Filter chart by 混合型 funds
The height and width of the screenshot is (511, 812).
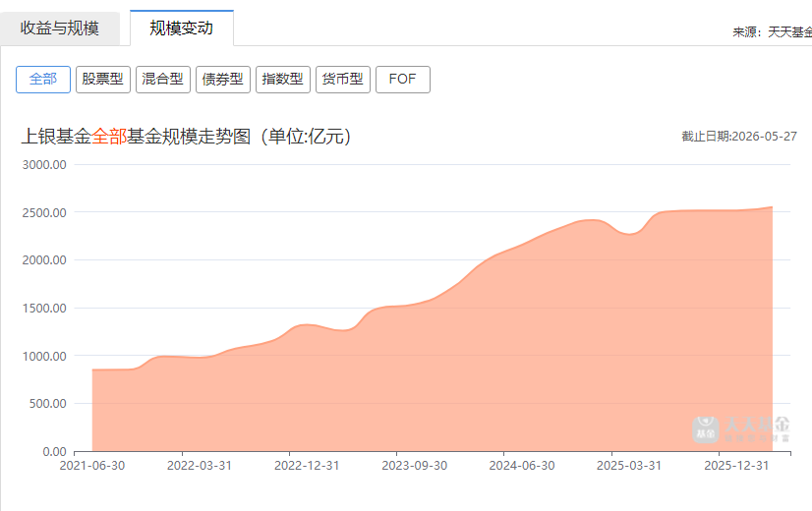pos(163,80)
